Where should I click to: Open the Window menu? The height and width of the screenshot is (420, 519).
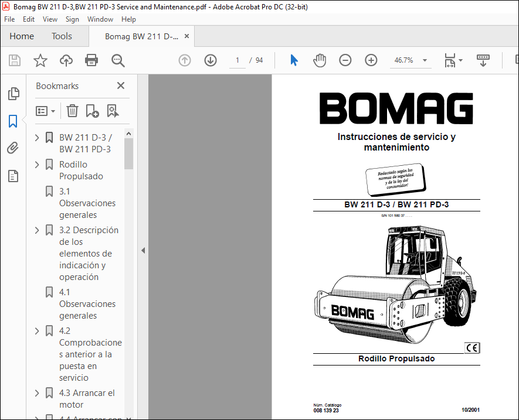100,19
